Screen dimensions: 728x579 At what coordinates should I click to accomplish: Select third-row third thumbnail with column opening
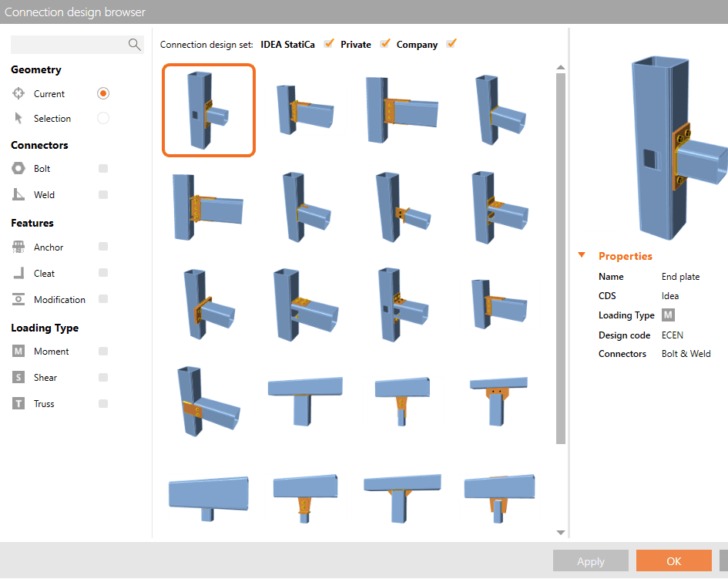click(403, 305)
